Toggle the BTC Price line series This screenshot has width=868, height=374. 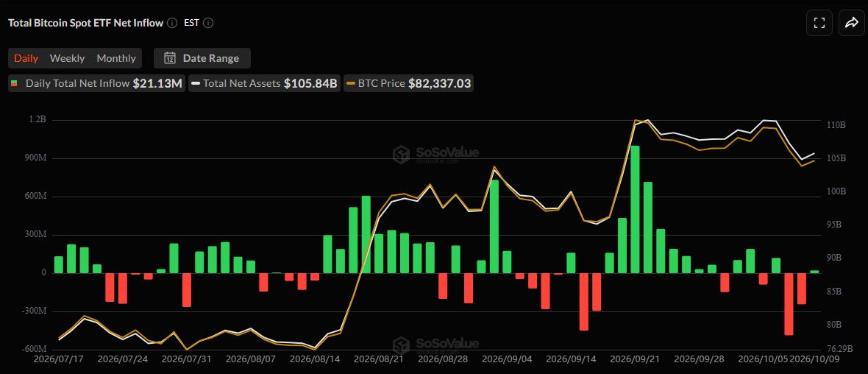point(408,84)
